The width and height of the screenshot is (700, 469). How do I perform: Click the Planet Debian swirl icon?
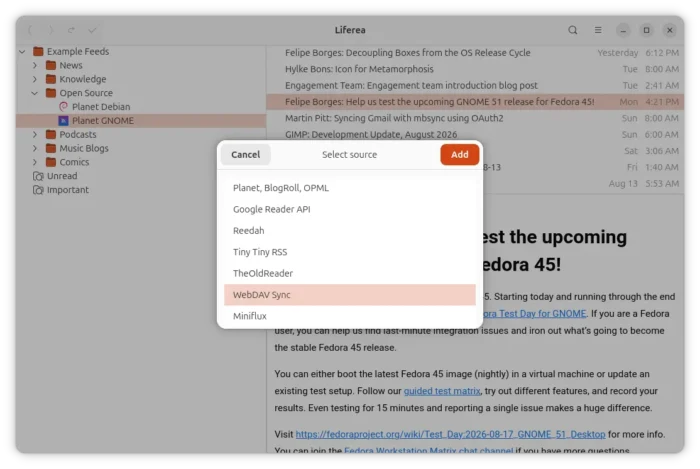(63, 107)
